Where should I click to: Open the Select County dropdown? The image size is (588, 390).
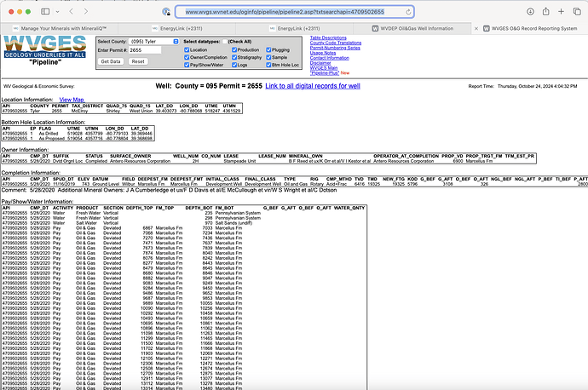click(153, 42)
